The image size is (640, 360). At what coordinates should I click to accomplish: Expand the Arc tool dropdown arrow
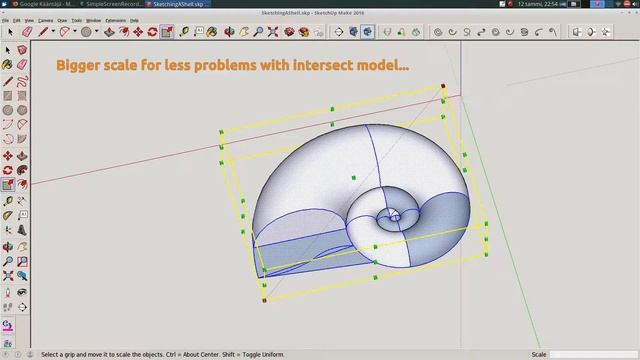click(x=75, y=31)
